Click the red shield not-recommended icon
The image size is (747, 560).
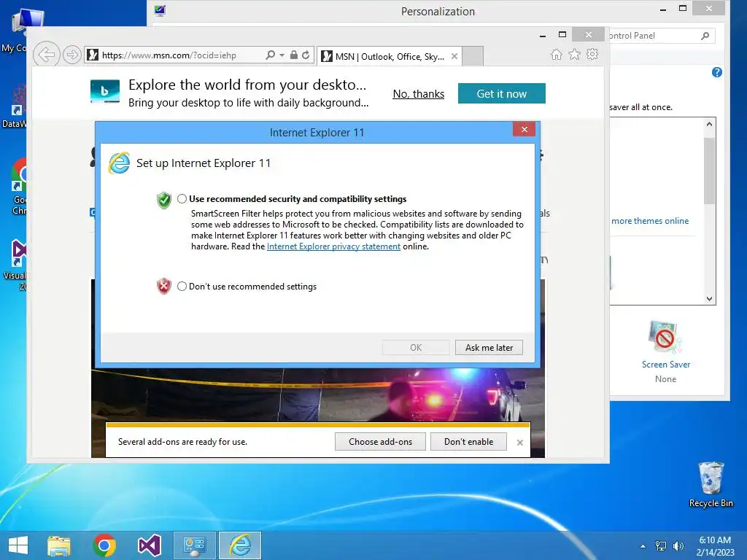click(164, 286)
